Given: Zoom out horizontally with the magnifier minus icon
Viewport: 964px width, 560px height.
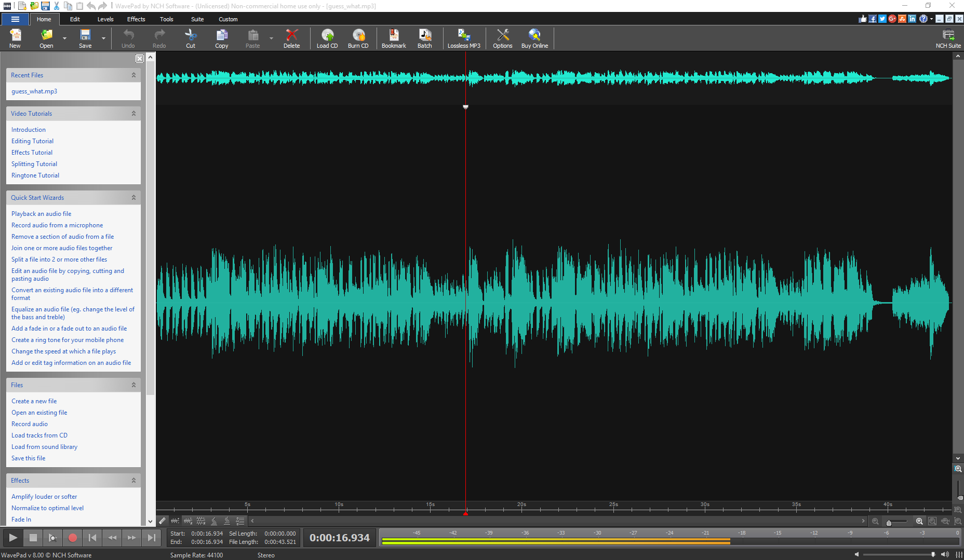Looking at the screenshot, I should (x=875, y=521).
